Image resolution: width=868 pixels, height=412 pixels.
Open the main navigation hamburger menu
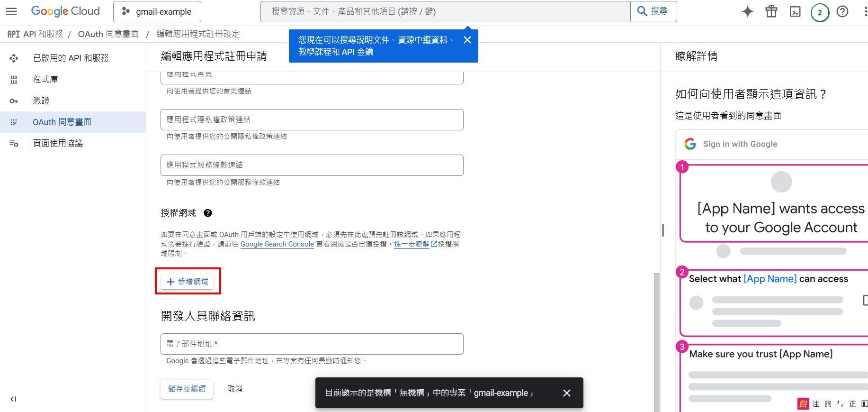[11, 11]
